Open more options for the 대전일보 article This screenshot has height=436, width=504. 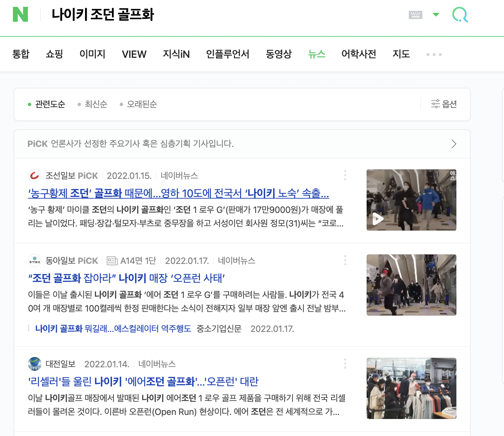point(345,364)
